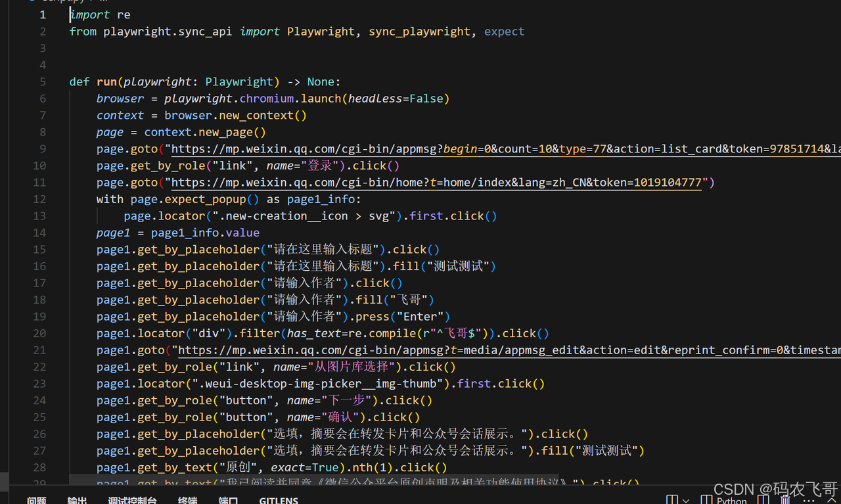The width and height of the screenshot is (841, 504).
Task: Open the appmsg list_card URL on line 9
Action: pos(506,149)
